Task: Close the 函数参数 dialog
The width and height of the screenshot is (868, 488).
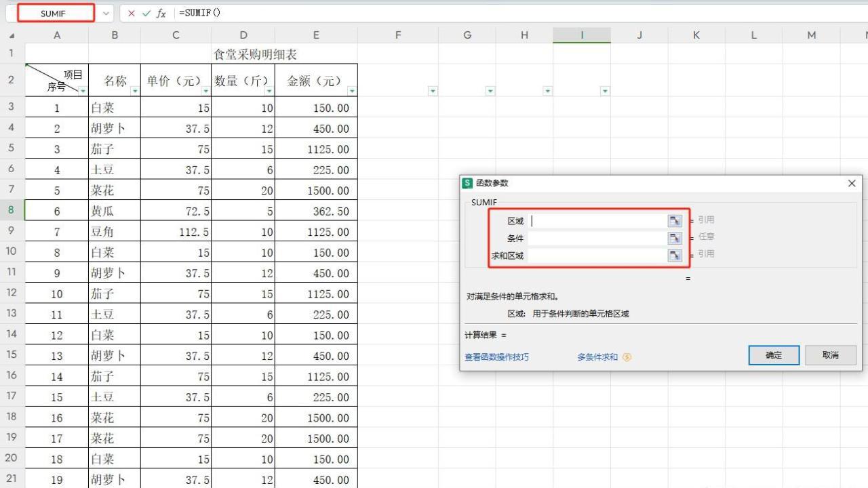Action: pos(852,183)
